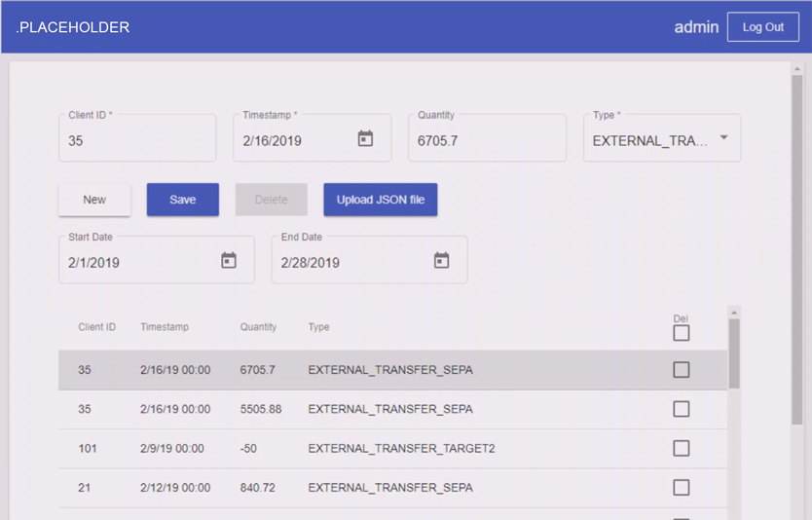The height and width of the screenshot is (520, 812).
Task: Focus the Client ID input field
Action: click(x=136, y=141)
